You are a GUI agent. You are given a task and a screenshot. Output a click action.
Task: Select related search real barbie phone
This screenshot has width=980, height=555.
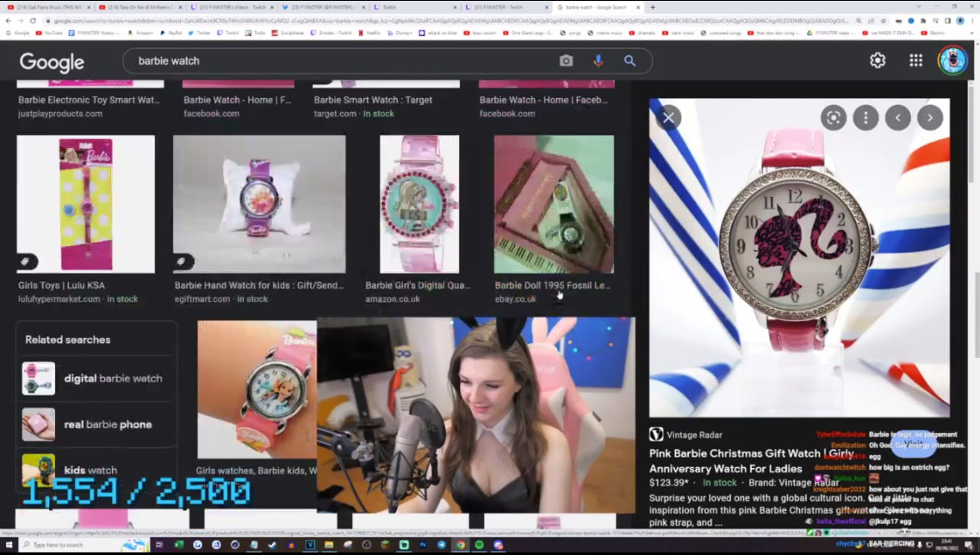pos(96,424)
